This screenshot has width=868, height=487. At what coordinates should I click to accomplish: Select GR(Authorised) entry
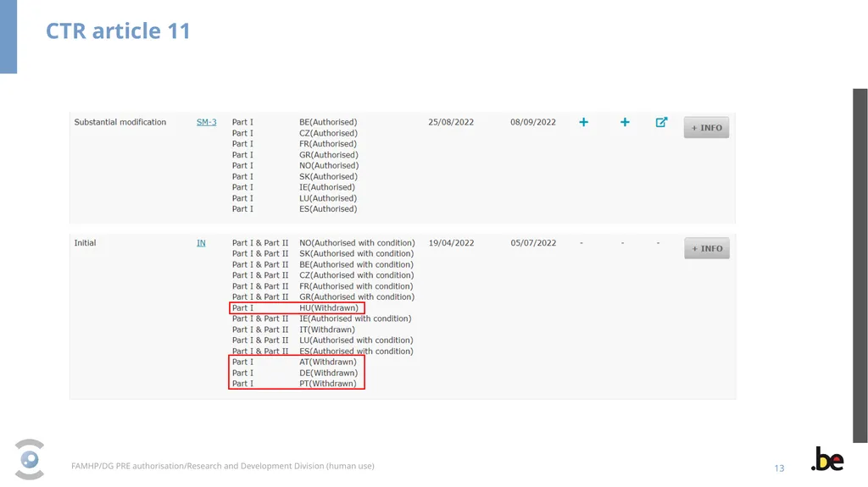329,155
